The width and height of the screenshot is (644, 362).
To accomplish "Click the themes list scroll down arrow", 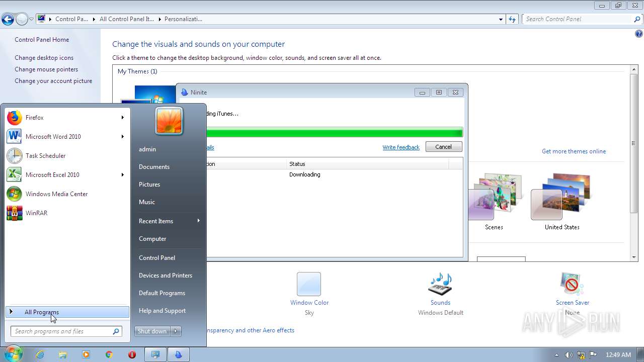I will pyautogui.click(x=634, y=257).
